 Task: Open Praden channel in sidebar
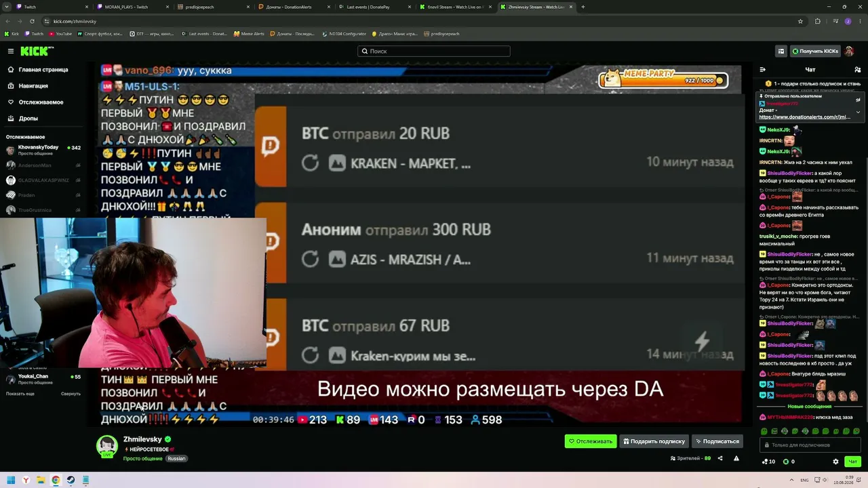[x=43, y=195]
